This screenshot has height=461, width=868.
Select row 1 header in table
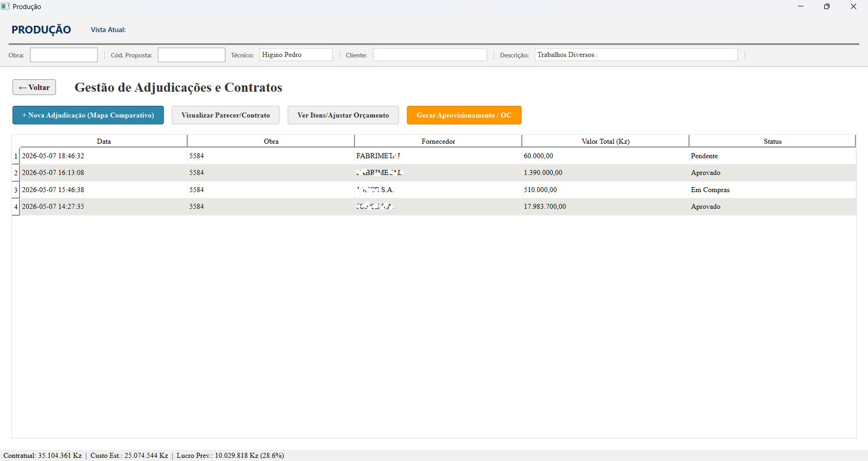click(16, 156)
